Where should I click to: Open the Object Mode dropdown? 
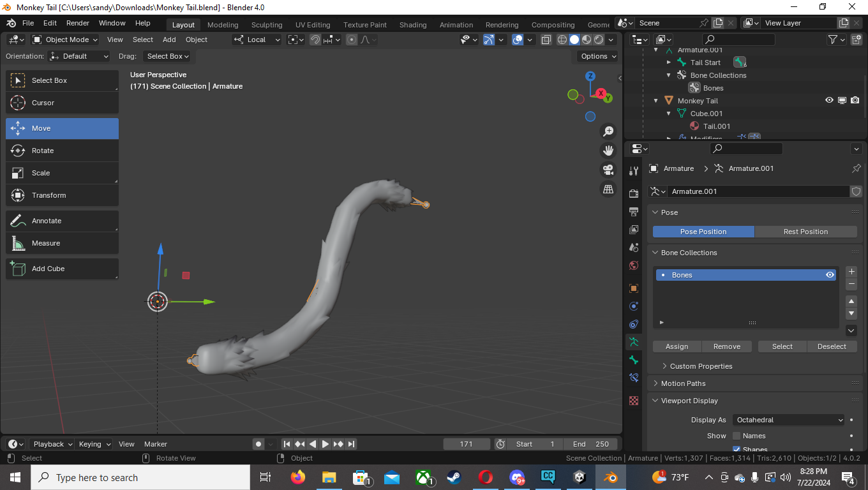point(66,40)
